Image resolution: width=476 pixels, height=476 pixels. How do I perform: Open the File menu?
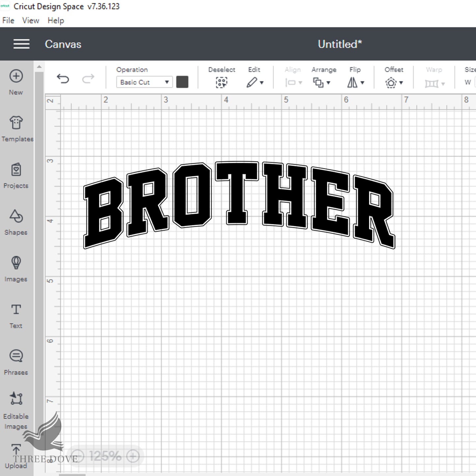(8, 20)
